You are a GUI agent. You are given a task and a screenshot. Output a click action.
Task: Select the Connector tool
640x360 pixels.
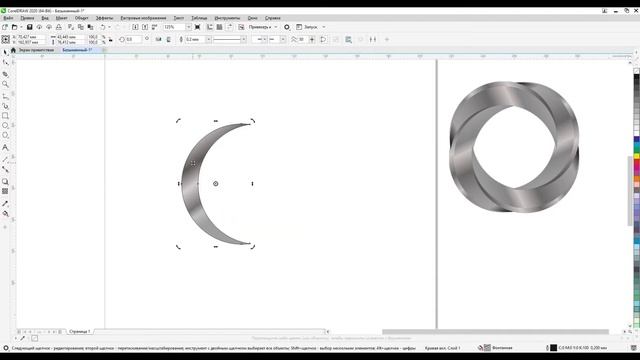(5, 169)
